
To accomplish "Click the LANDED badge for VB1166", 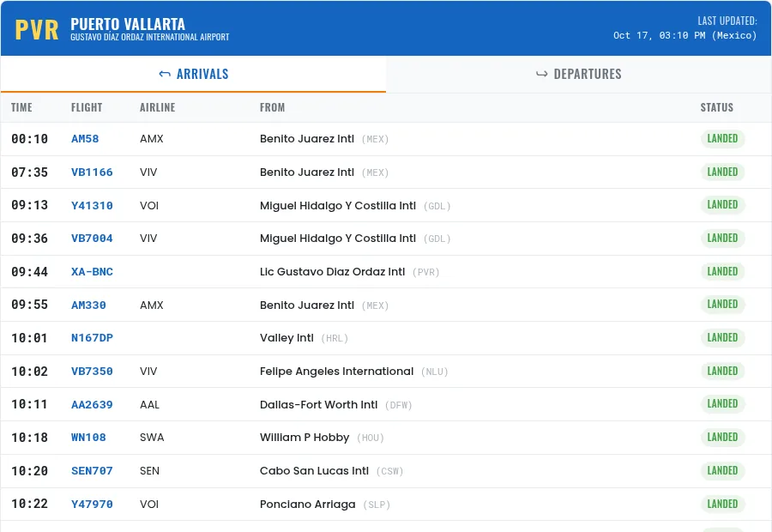I will (x=722, y=172).
